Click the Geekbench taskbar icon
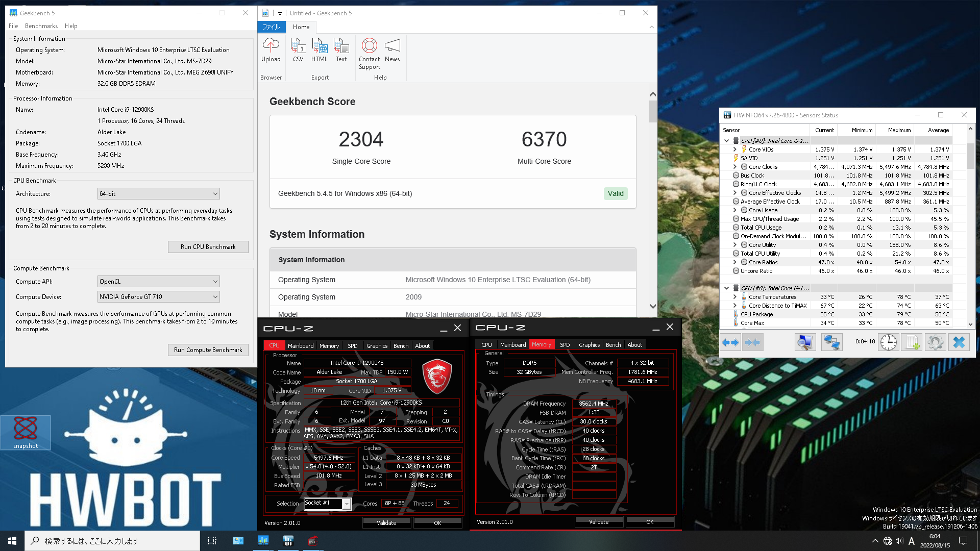The width and height of the screenshot is (980, 551). (263, 541)
